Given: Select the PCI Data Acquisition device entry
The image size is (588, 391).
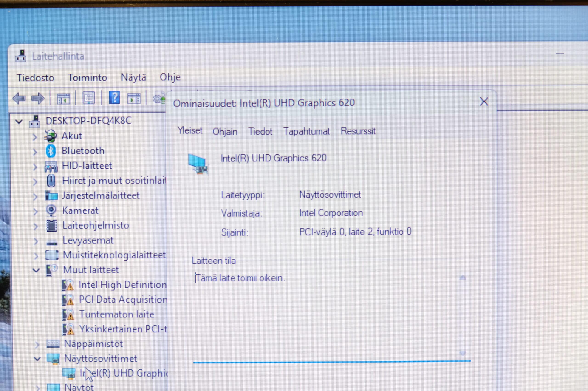Looking at the screenshot, I should coord(123,300).
